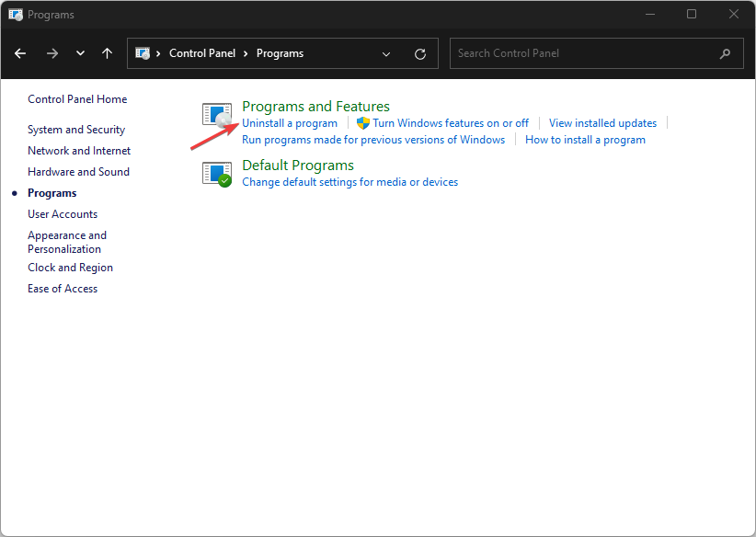Open Hardware and Sound category

(78, 172)
